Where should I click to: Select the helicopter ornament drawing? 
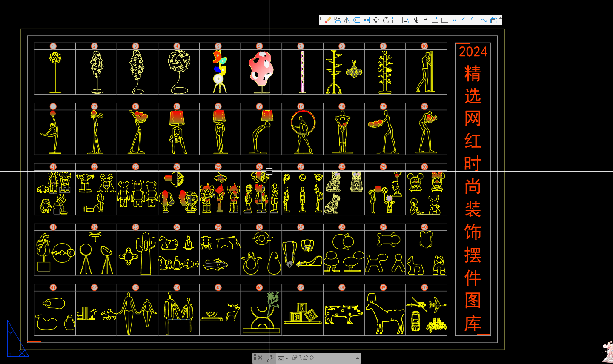coord(417,304)
